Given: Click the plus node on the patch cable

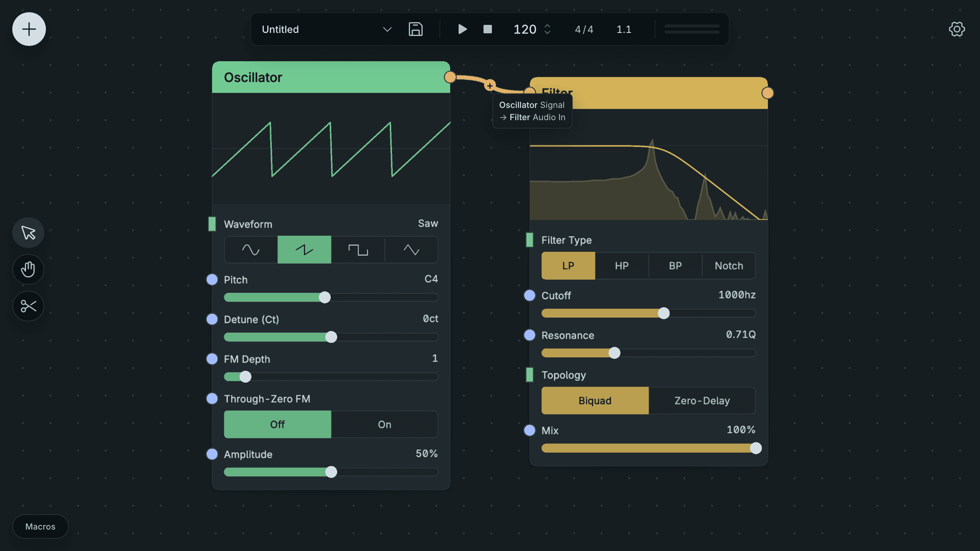Looking at the screenshot, I should point(490,86).
